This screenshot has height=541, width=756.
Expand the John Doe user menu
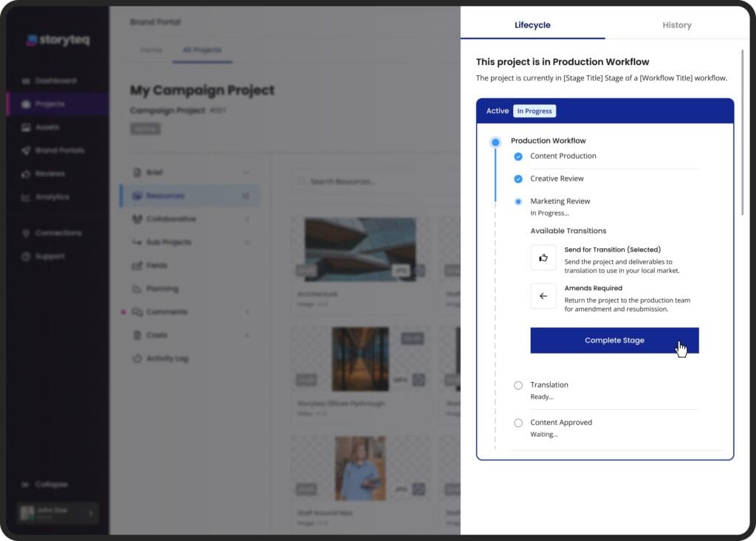92,513
